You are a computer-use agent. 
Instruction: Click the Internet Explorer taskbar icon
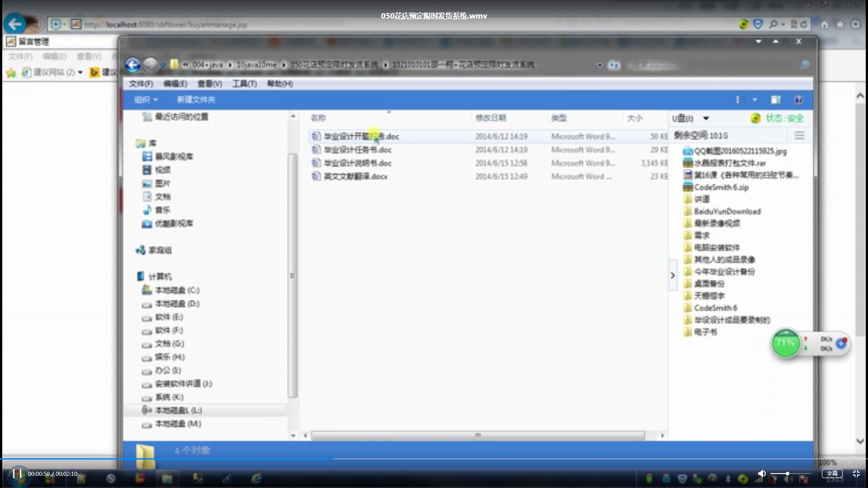[256, 478]
